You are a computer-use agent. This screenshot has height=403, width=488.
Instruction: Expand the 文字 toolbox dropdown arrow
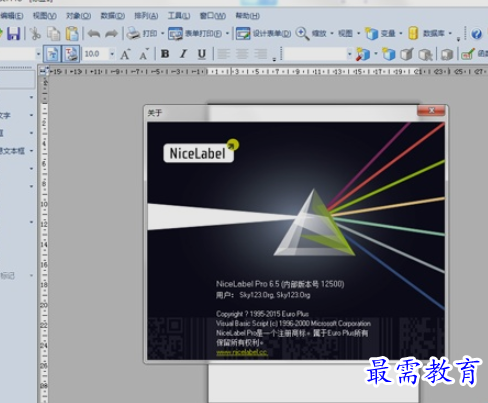coord(32,115)
